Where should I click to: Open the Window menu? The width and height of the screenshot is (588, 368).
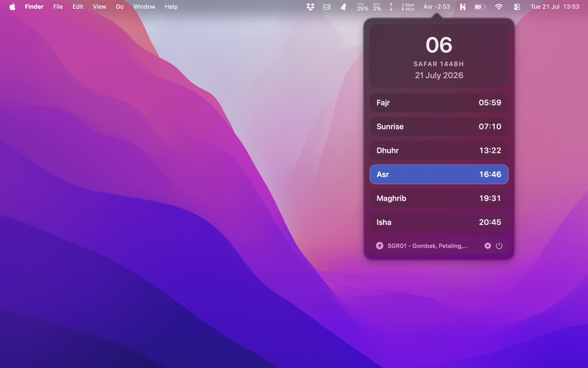[144, 7]
